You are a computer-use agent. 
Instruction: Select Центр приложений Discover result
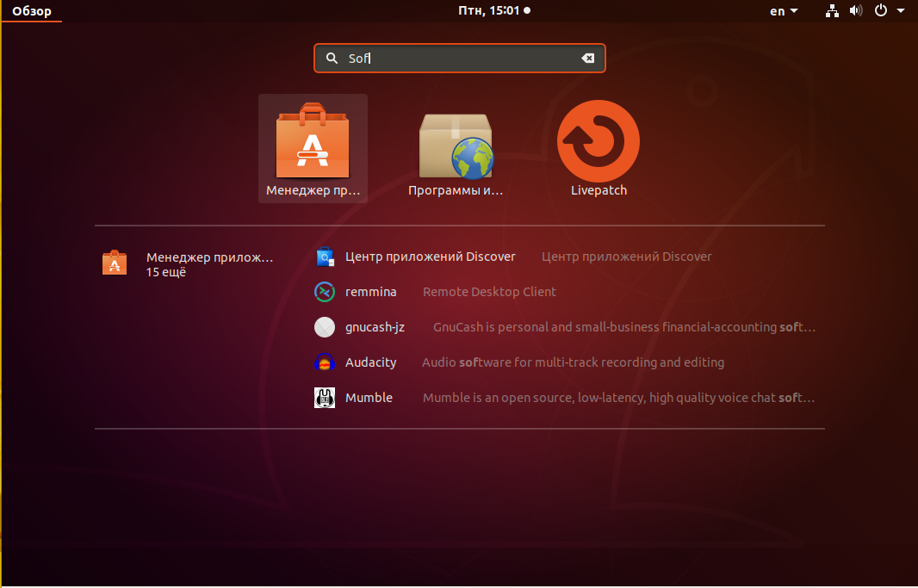513,257
